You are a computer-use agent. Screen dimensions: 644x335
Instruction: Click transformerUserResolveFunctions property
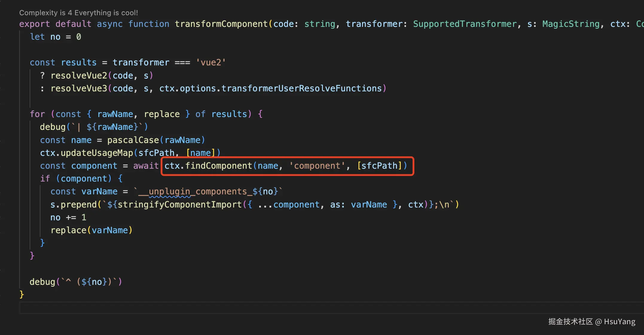[301, 88]
